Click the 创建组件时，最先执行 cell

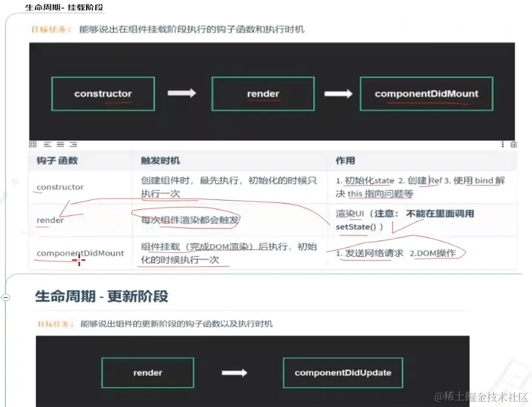tap(230, 187)
